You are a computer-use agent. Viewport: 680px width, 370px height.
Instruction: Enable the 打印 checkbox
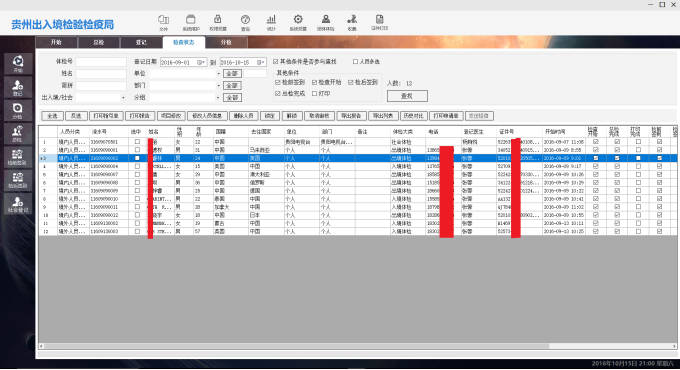pyautogui.click(x=314, y=94)
